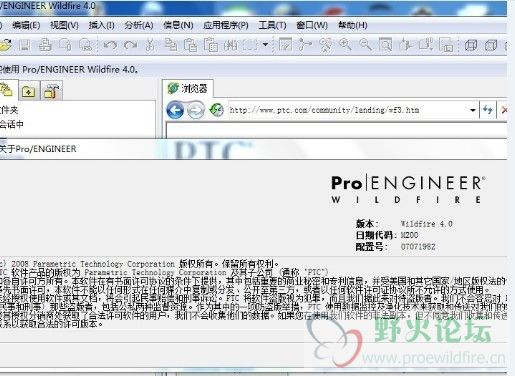
Task: Click the Open file folder icon
Action: 6,45
